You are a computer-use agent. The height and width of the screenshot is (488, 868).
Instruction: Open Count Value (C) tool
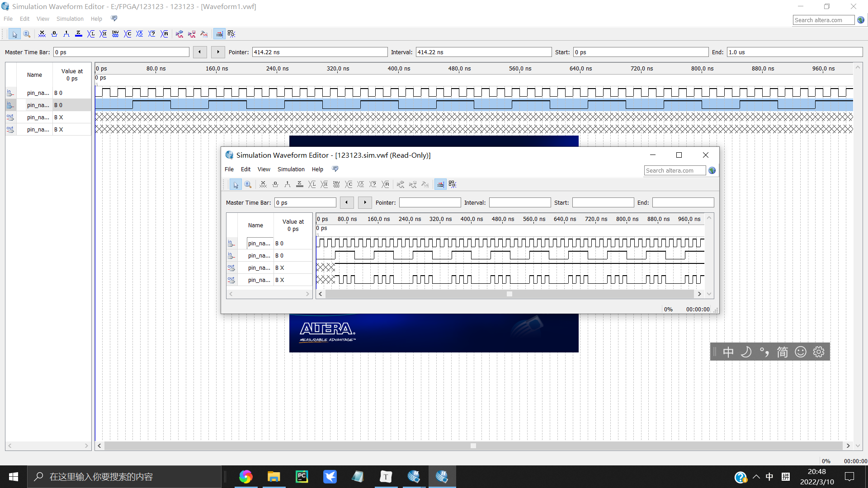pos(127,34)
